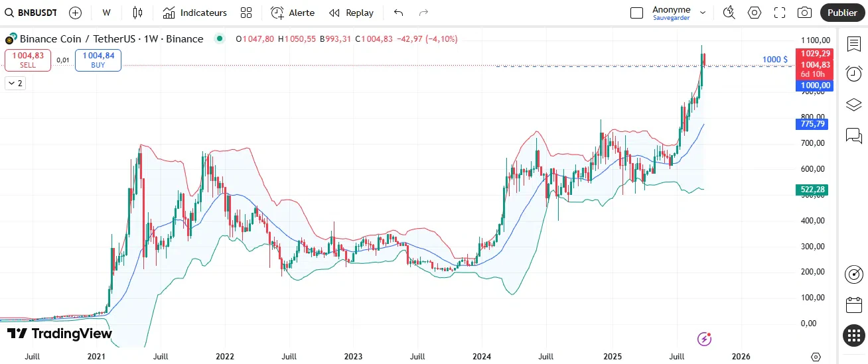Click the red 1004,83 current price tag
868x364 pixels.
(816, 65)
